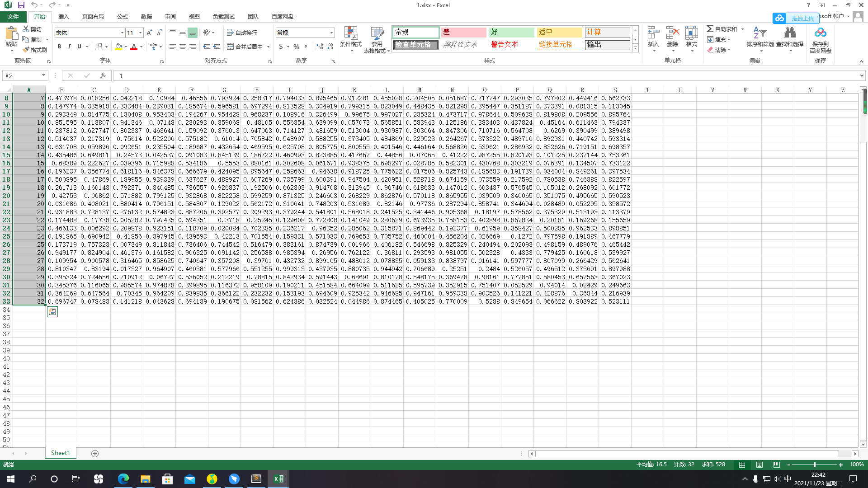
Task: Click the Fill Color paint bucket
Action: pos(118,47)
